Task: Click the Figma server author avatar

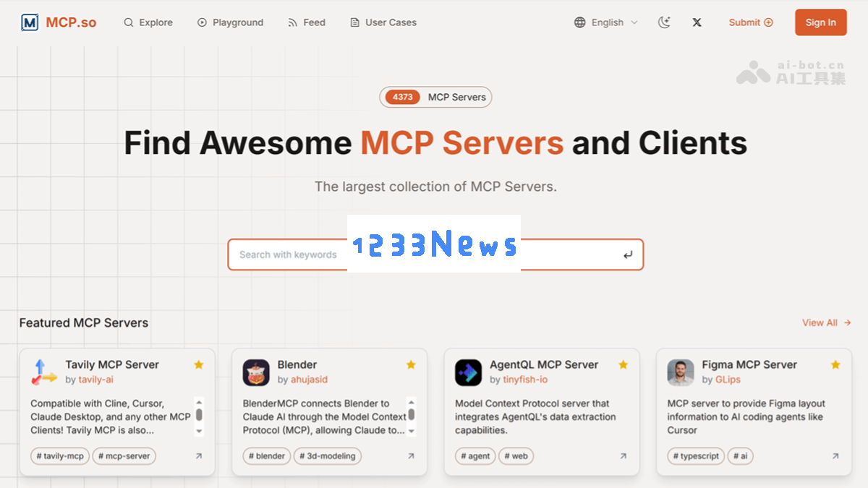Action: tap(681, 372)
